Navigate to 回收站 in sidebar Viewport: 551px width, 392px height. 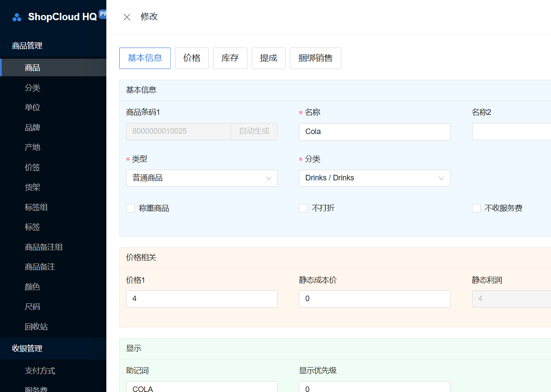tap(36, 327)
